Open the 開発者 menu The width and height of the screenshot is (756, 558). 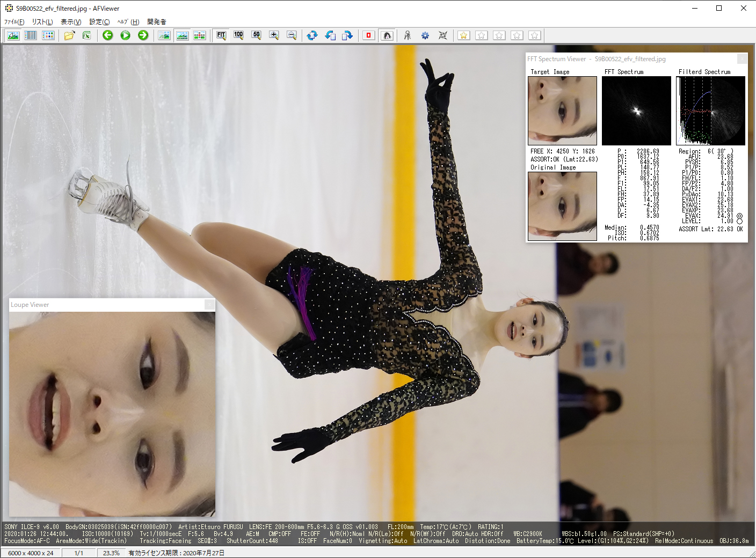click(x=157, y=22)
